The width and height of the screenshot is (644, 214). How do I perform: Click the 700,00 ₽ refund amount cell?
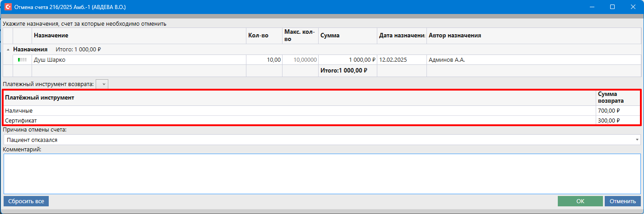[609, 111]
